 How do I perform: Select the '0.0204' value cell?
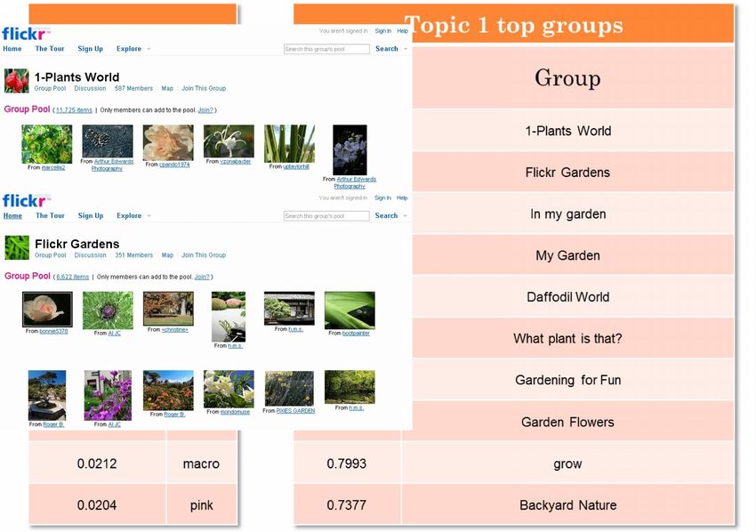97,505
